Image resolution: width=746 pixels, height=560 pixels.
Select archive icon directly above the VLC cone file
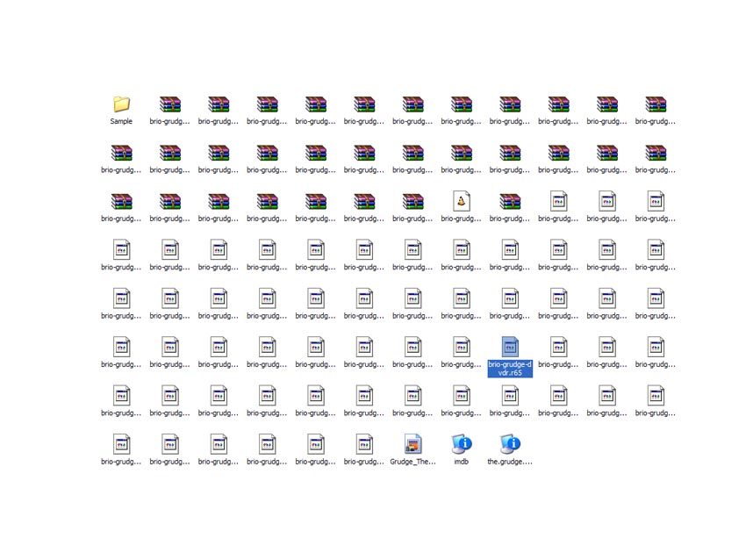[x=461, y=153]
